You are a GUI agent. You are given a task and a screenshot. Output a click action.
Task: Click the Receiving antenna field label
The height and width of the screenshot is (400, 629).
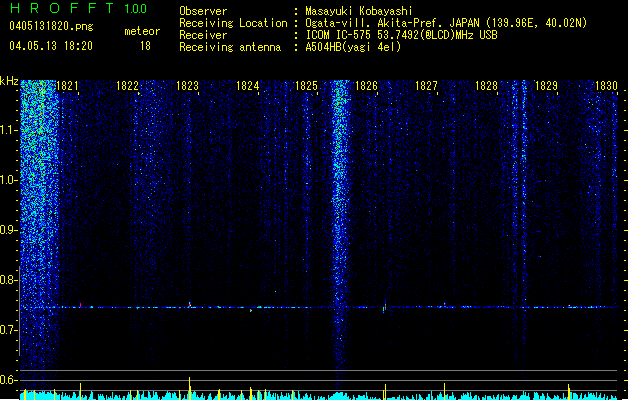230,47
